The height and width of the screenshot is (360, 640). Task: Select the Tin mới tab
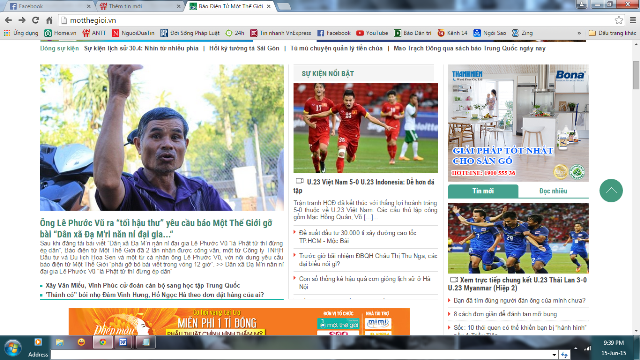coord(483,191)
